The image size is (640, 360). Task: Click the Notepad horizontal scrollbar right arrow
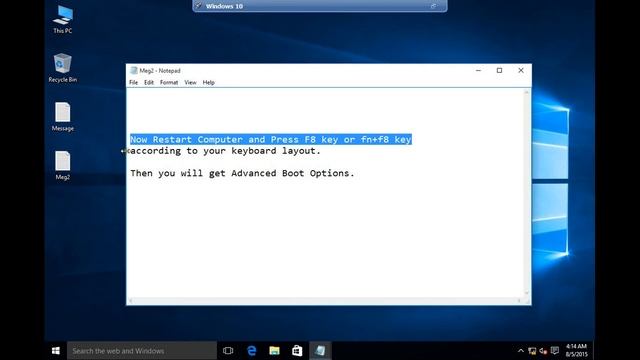click(x=519, y=301)
